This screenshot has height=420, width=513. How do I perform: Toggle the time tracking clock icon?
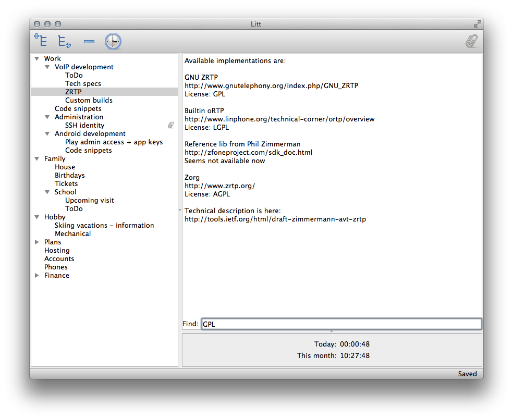pos(113,41)
